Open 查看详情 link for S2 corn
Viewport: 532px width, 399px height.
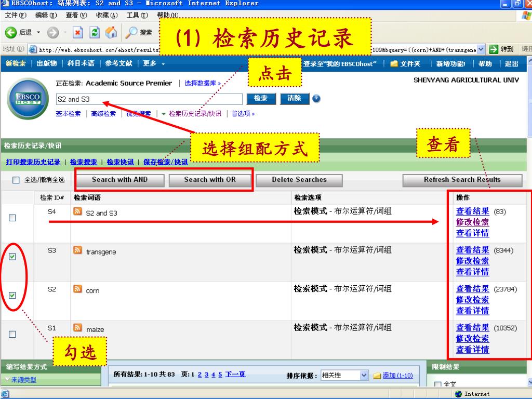tap(473, 311)
